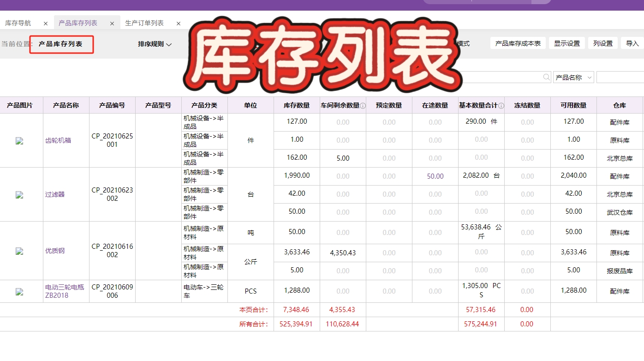Open product image for 优质钢
Screen dimensions: 644x361
[19, 251]
